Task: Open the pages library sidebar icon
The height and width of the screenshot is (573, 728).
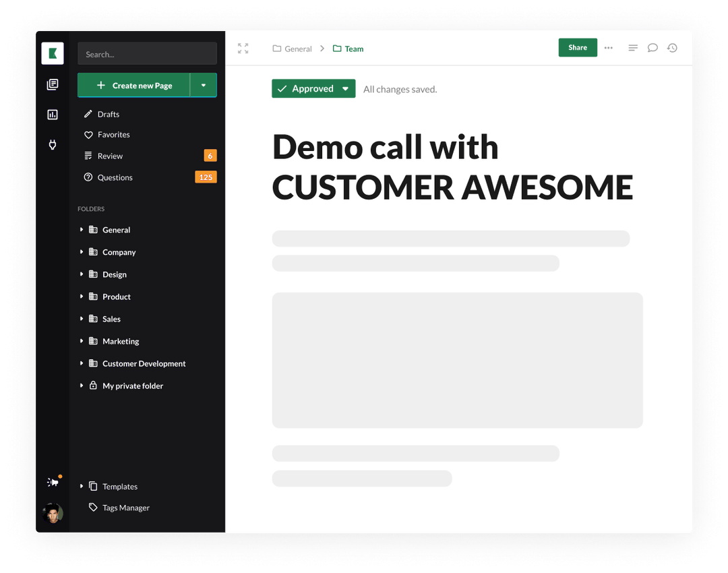Action: [x=53, y=84]
